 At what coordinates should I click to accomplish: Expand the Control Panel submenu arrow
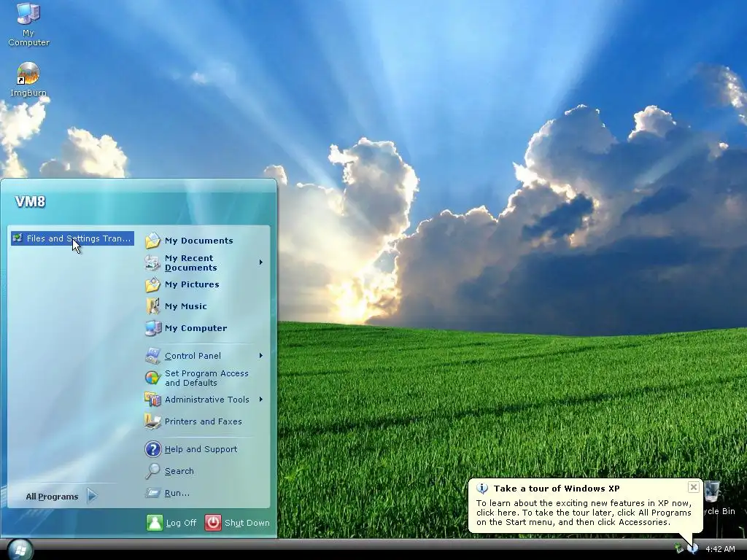tap(260, 356)
